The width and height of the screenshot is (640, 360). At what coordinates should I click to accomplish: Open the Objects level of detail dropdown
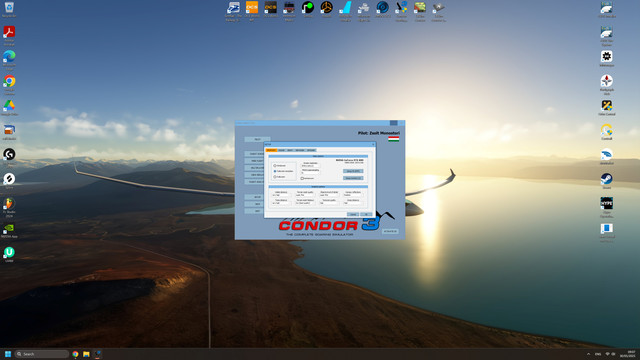tap(330, 195)
